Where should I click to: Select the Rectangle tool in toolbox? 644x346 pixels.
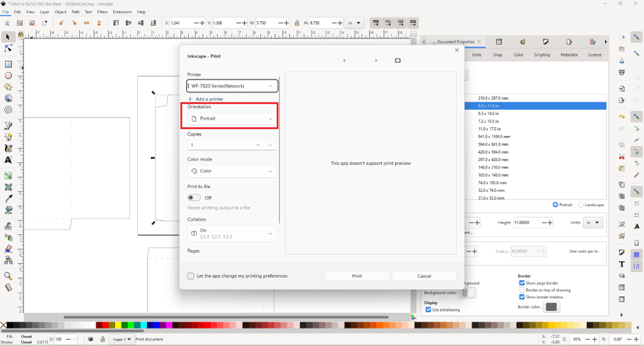pos(9,64)
